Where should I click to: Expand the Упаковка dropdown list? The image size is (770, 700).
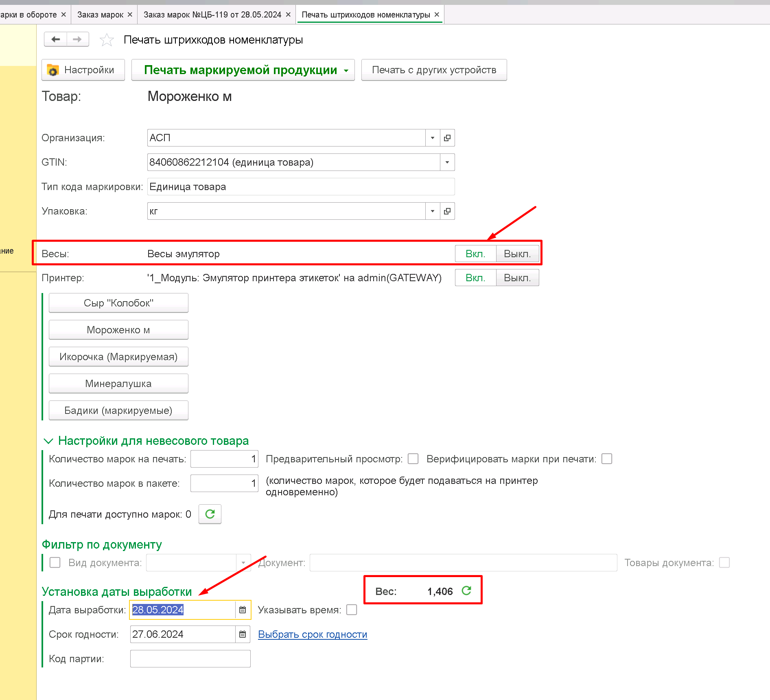click(433, 211)
